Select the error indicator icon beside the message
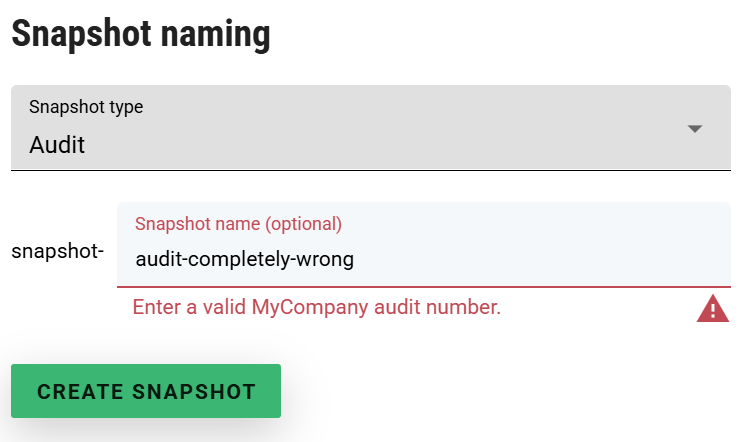The height and width of the screenshot is (442, 751). point(712,309)
